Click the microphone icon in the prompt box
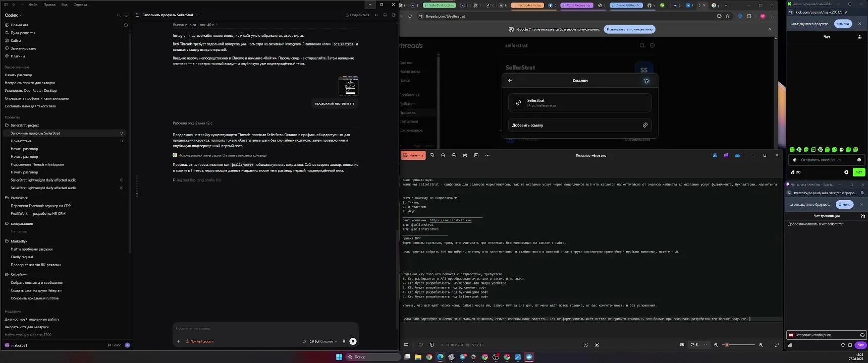868x363 pixels. point(344,341)
